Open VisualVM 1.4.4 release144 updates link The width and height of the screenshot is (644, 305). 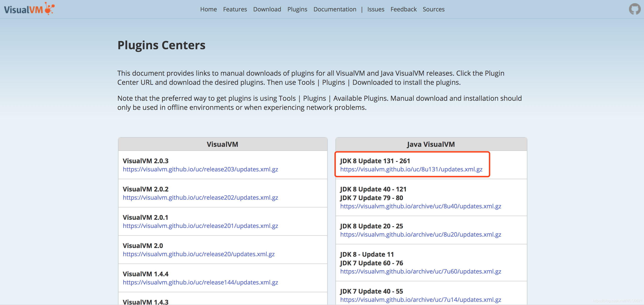pyautogui.click(x=200, y=282)
